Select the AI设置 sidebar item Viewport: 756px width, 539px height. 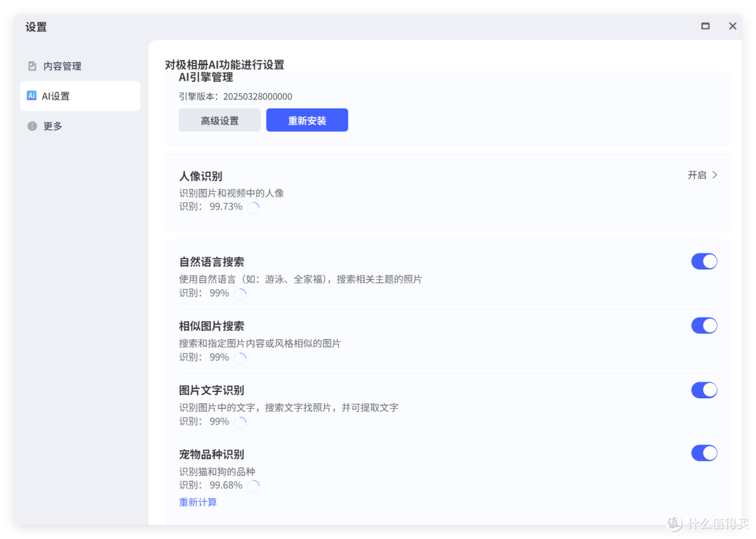coord(80,96)
